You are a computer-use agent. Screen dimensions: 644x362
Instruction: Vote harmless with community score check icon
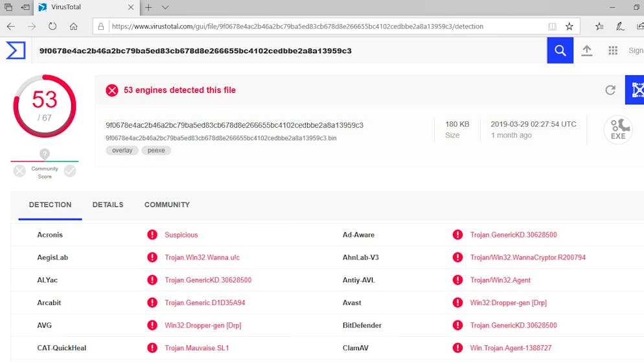(70, 171)
